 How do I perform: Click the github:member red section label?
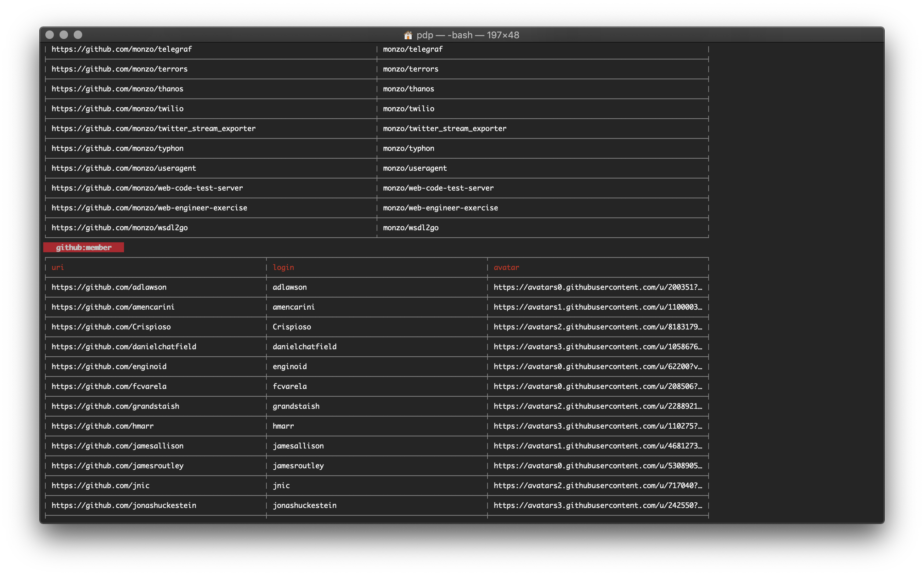84,248
